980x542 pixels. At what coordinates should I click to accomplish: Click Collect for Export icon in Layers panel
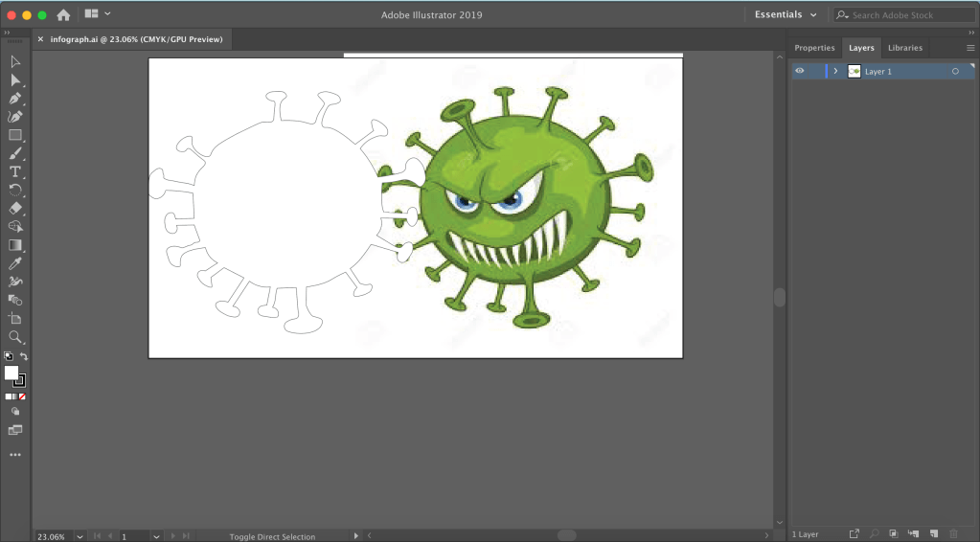pos(854,533)
